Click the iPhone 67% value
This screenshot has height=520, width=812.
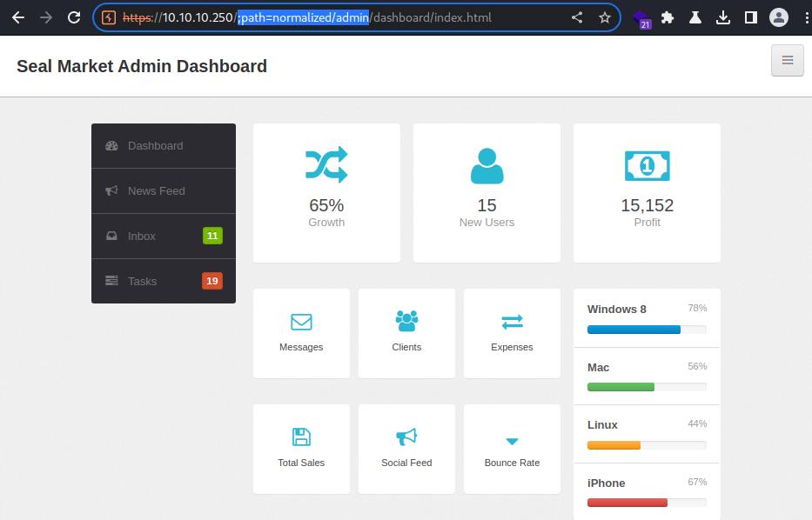point(697,483)
